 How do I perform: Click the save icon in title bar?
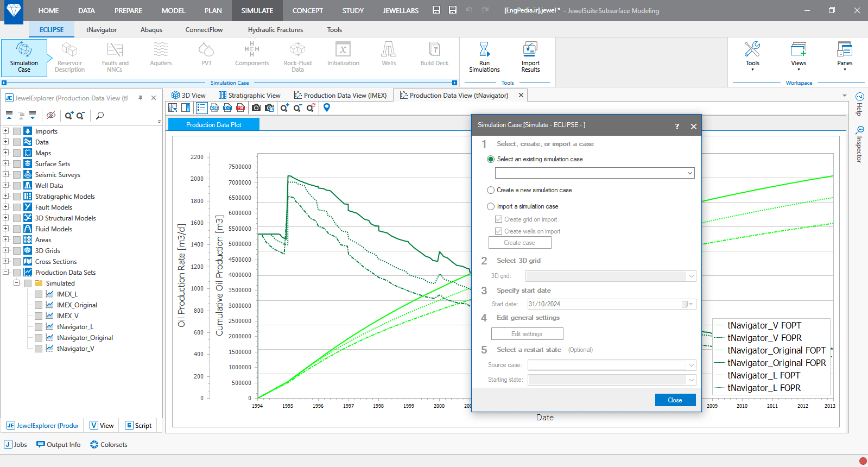pos(436,10)
